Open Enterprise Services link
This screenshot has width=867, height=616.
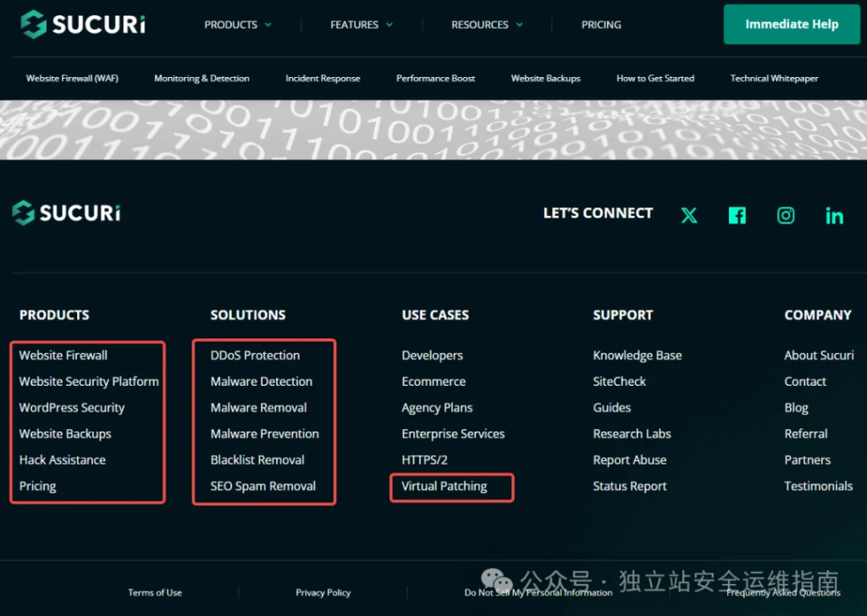454,434
